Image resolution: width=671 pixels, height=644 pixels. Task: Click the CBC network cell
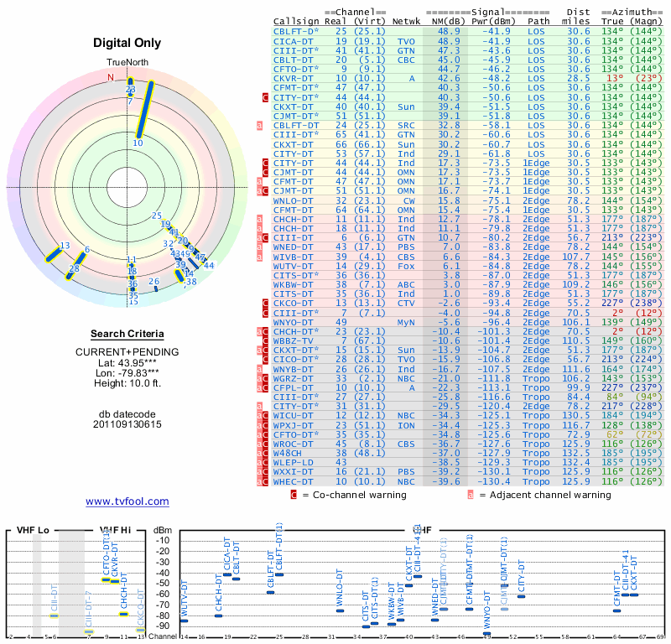(x=406, y=60)
